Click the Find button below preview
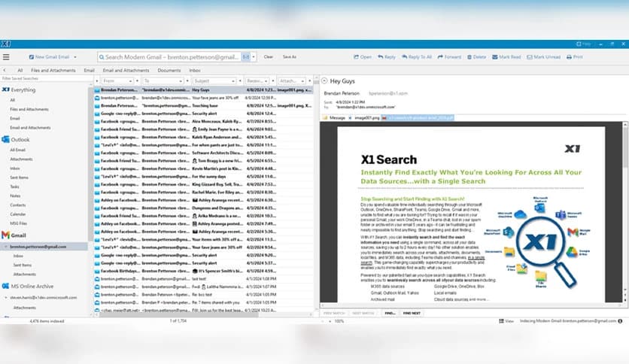Image resolution: width=629 pixels, height=364 pixels. click(390, 313)
